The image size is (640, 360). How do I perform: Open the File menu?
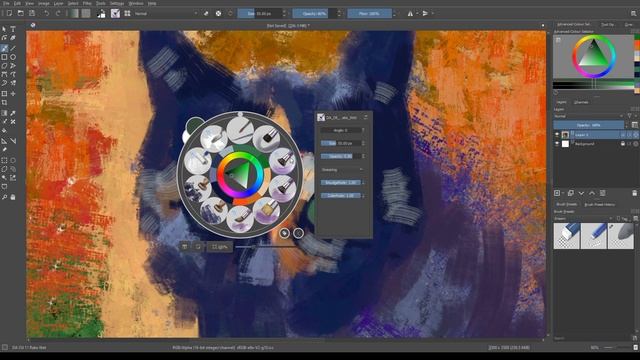coord(7,3)
